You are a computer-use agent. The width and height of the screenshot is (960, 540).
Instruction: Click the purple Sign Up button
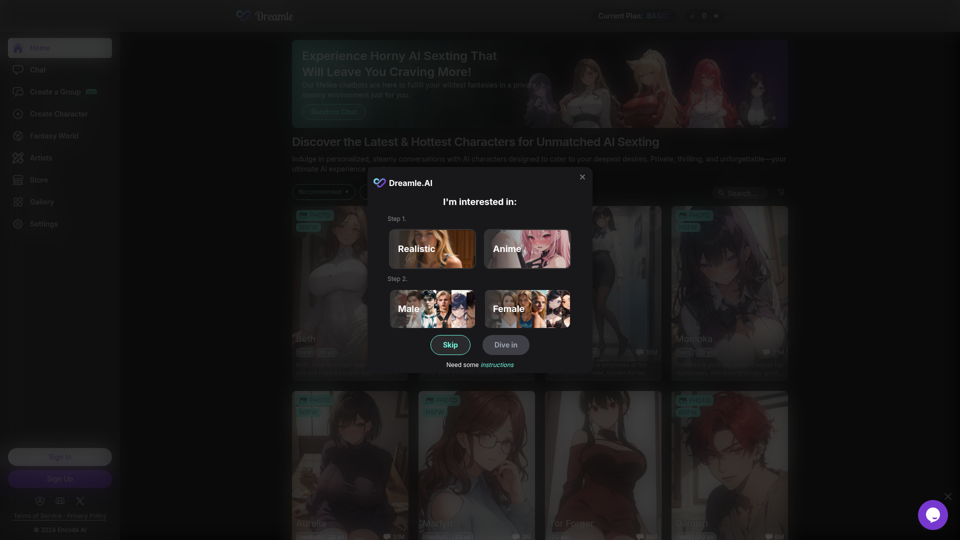point(60,479)
